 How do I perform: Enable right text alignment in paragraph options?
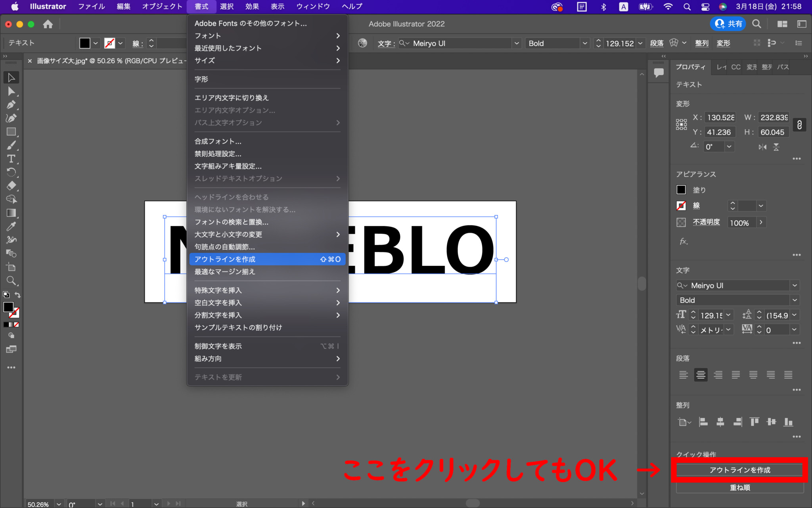pyautogui.click(x=718, y=375)
